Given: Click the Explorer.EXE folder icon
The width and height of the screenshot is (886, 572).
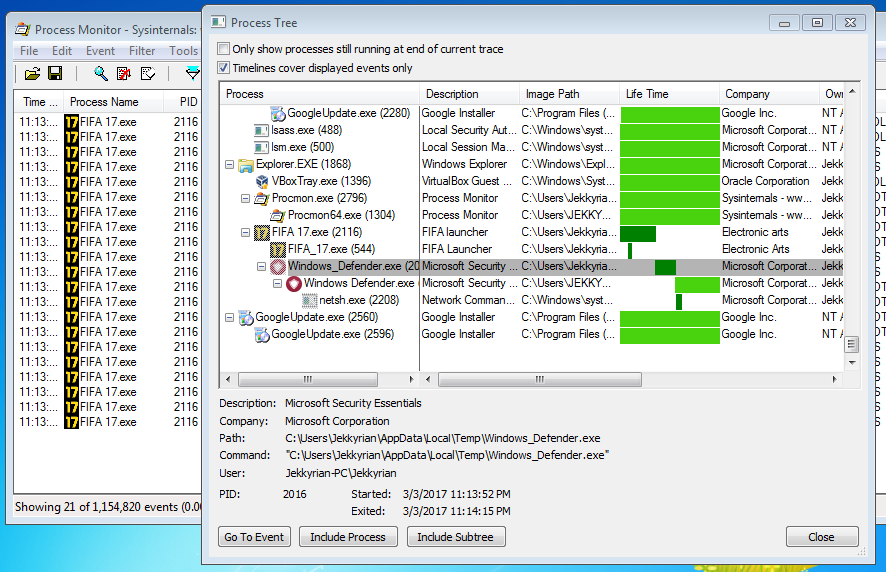Looking at the screenshot, I should 245,165.
